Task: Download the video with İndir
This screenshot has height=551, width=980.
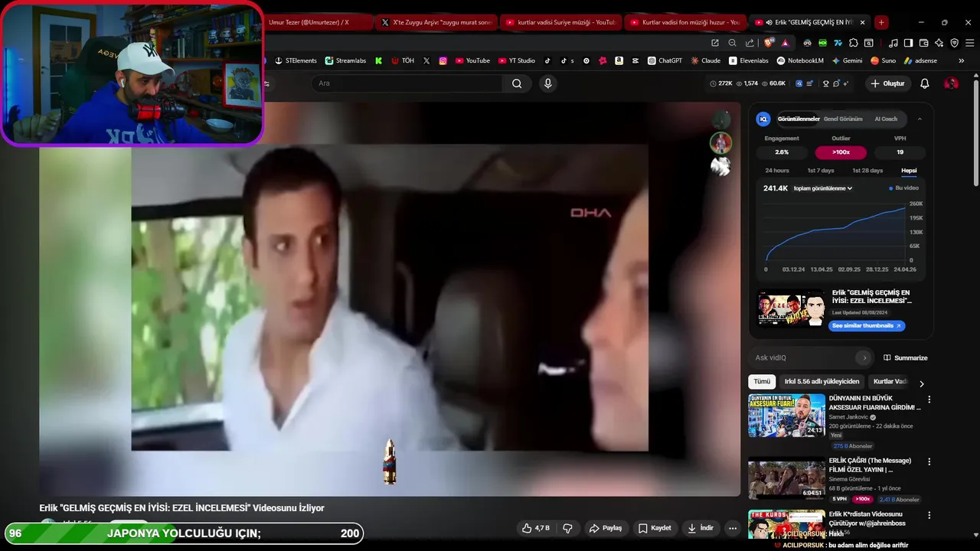Action: [701, 528]
